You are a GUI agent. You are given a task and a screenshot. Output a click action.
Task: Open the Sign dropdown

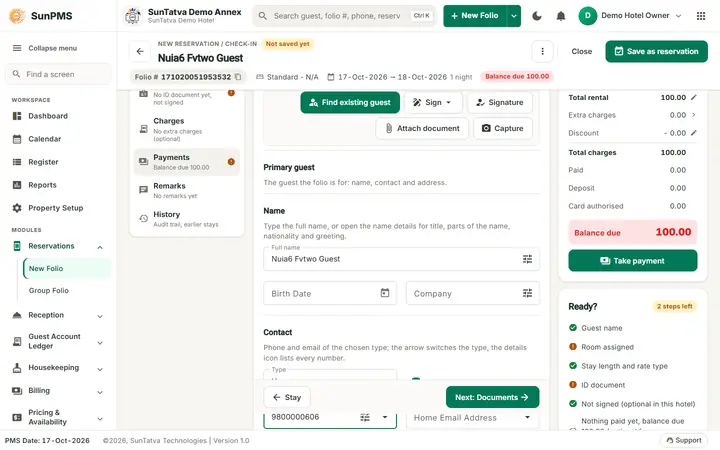[x=433, y=102]
